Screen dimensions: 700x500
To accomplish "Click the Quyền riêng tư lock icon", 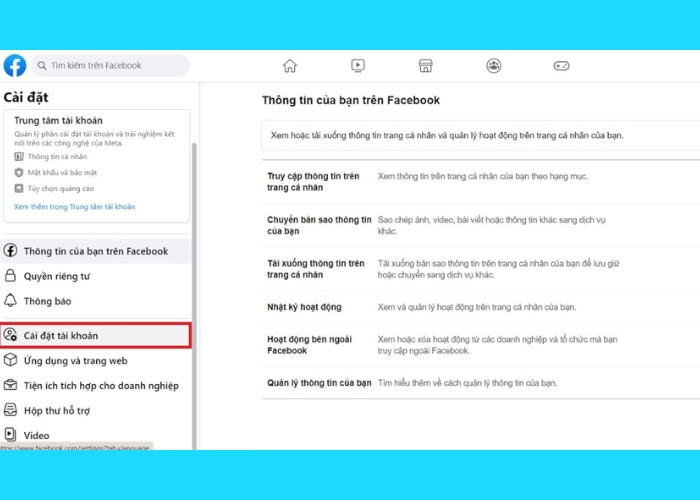I will coord(11,276).
